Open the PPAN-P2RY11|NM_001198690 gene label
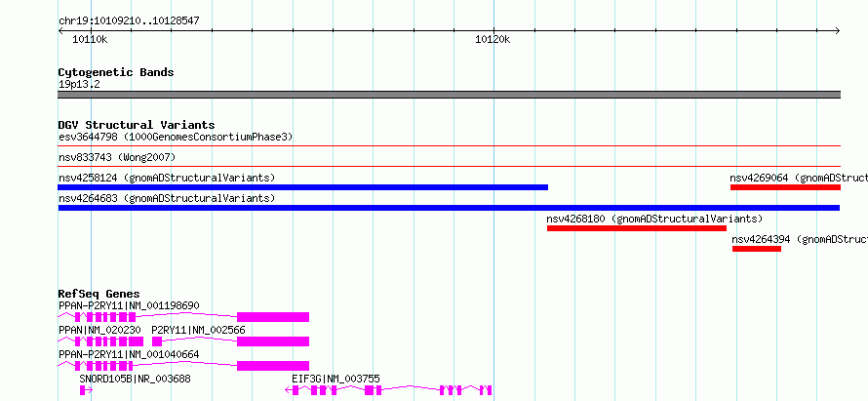This screenshot has width=868, height=401. tap(129, 305)
